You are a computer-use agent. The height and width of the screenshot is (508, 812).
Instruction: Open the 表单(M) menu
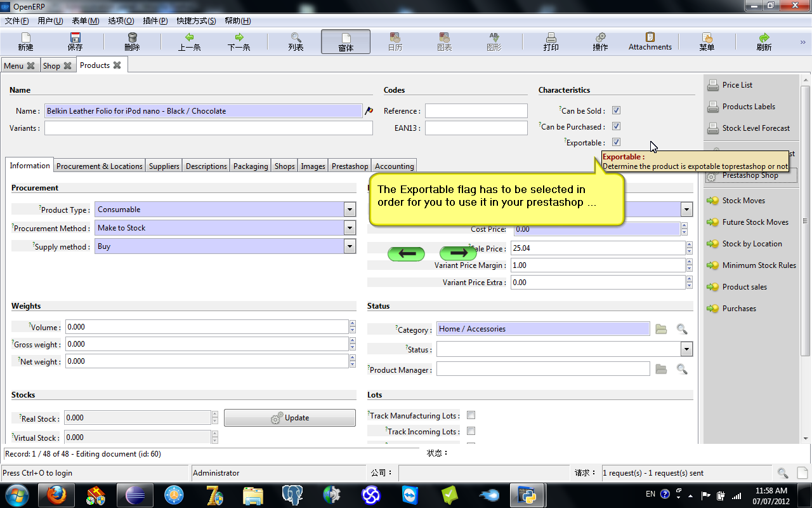86,21
